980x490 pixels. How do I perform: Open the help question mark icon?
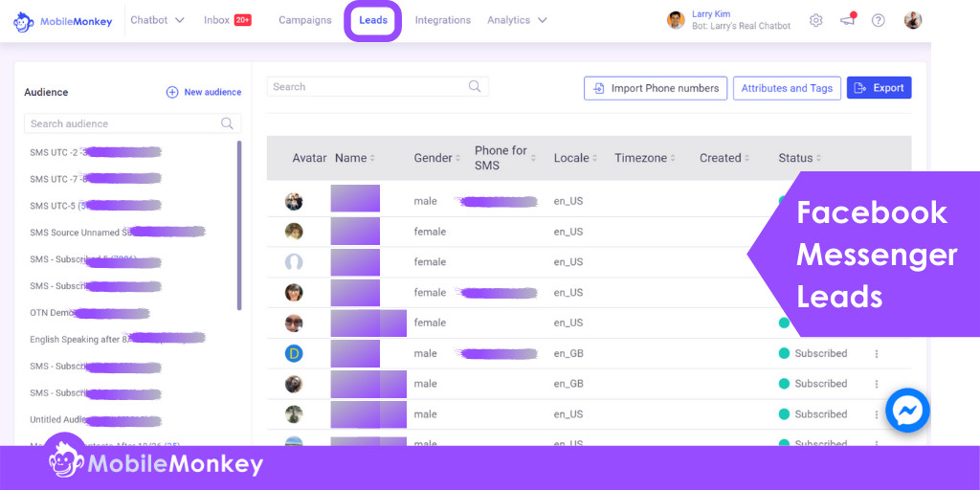click(879, 20)
